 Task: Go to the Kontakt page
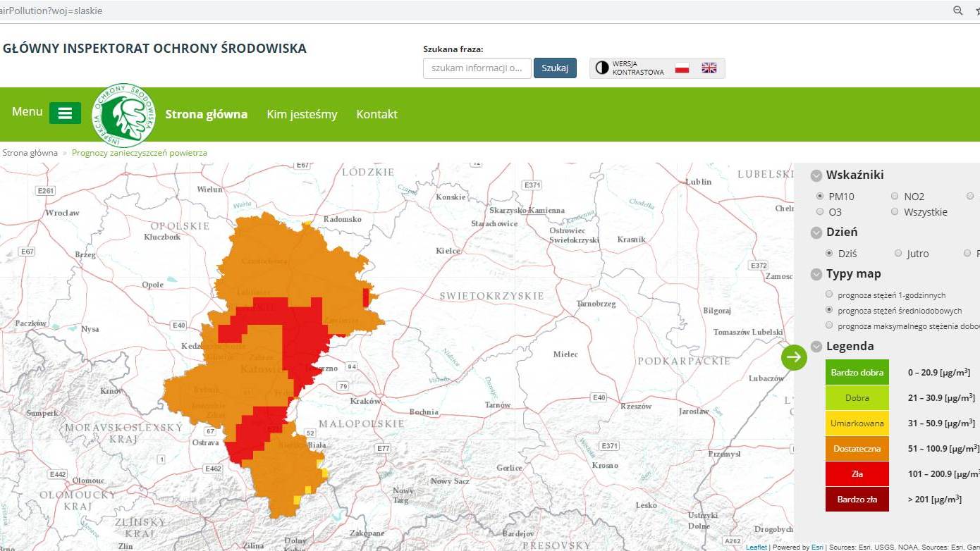[376, 114]
